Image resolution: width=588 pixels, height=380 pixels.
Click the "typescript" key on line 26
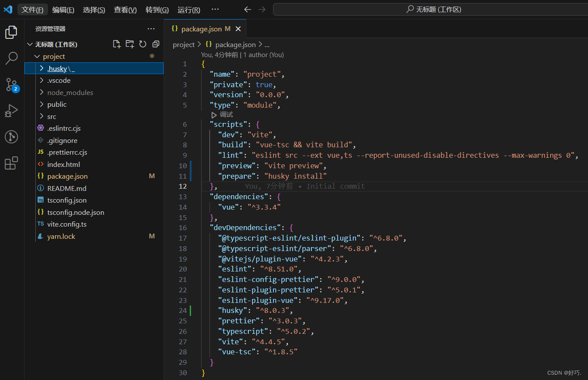pos(243,331)
